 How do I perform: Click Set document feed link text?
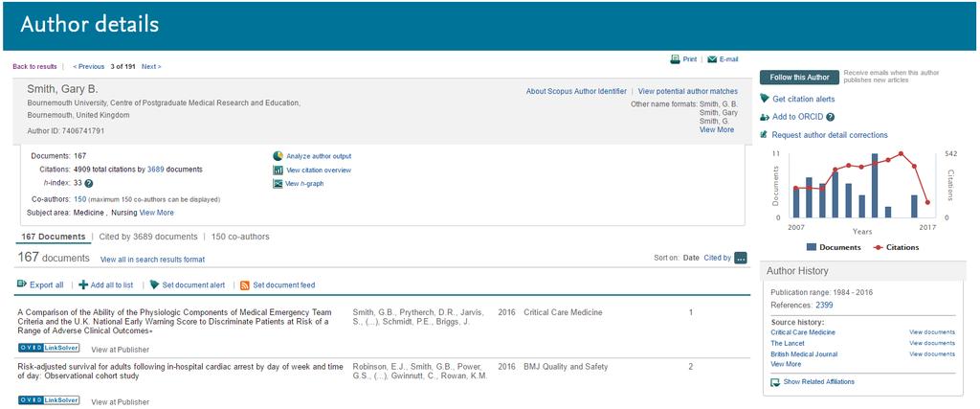(x=283, y=285)
